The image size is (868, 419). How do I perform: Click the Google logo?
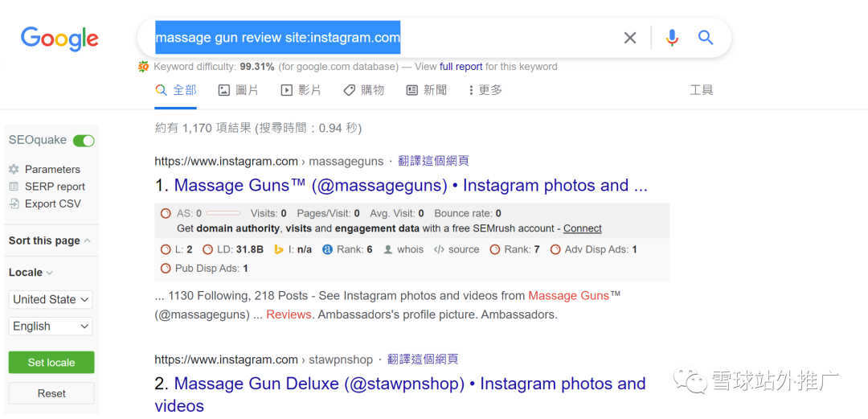pos(59,39)
